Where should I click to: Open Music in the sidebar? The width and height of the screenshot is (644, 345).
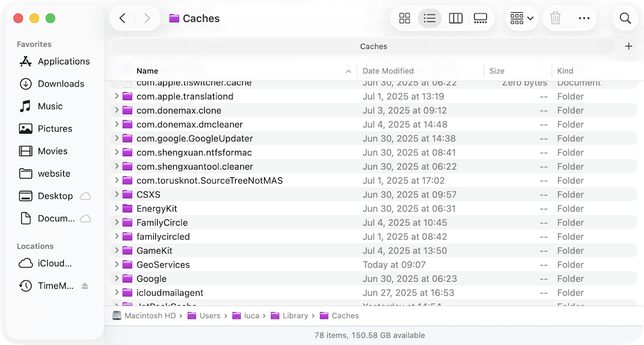tap(41, 106)
